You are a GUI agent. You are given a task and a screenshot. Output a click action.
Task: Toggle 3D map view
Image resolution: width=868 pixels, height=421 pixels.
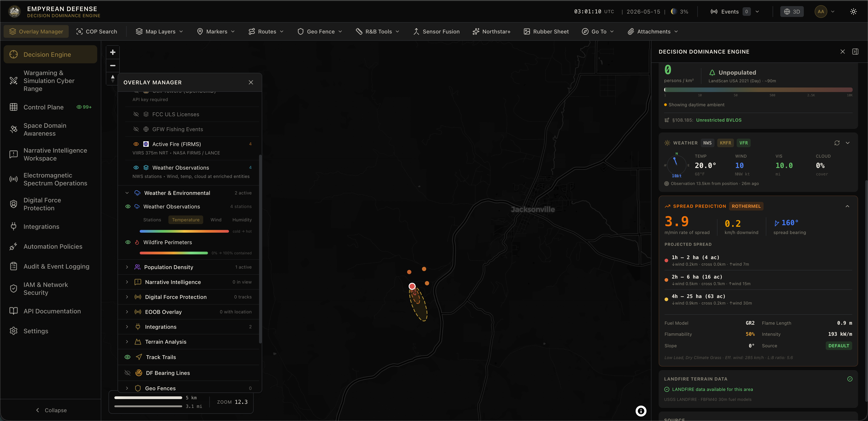point(792,12)
